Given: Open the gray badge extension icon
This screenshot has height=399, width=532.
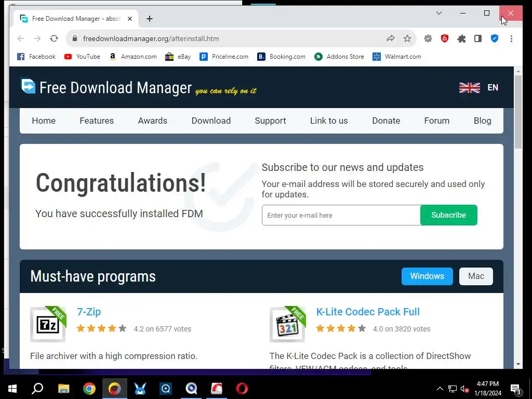Looking at the screenshot, I should pyautogui.click(x=428, y=38).
